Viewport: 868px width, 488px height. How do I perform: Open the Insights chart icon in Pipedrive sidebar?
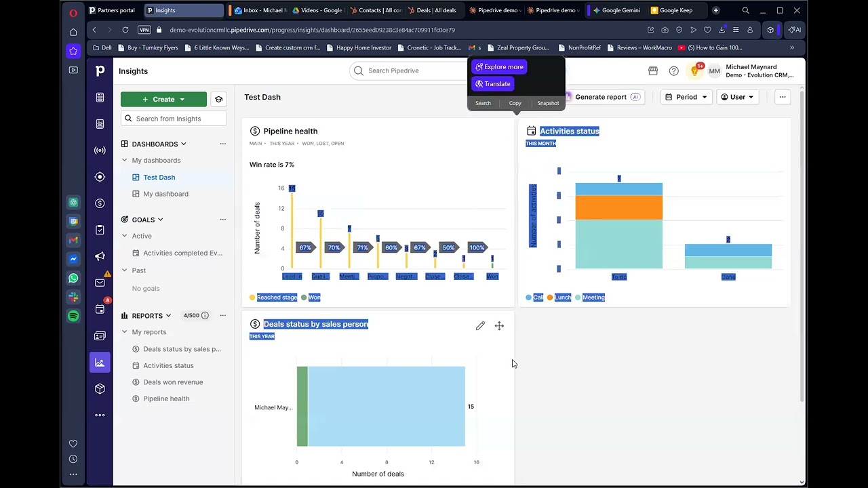pyautogui.click(x=100, y=363)
